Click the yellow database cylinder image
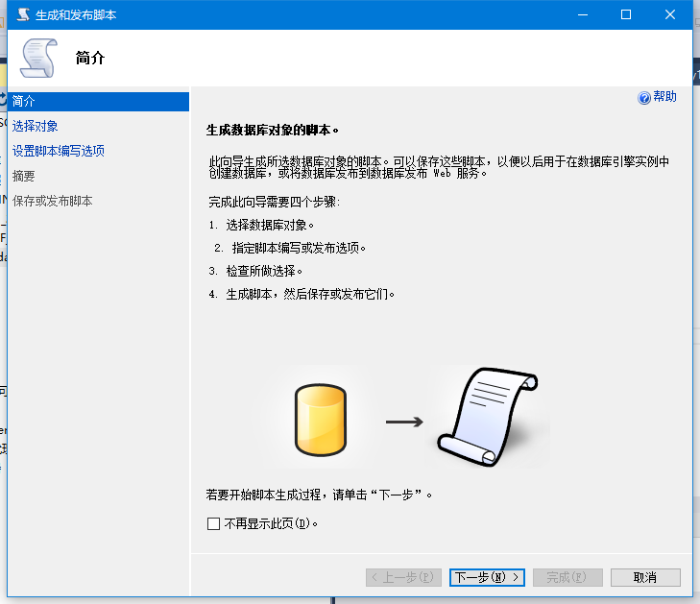700x604 pixels. click(321, 420)
